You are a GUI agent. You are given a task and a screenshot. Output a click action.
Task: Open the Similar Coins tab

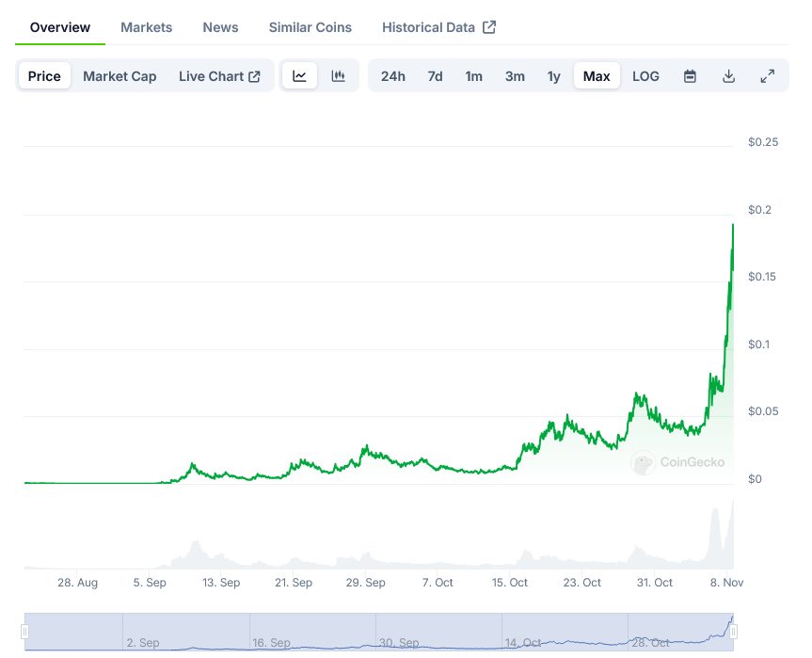pyautogui.click(x=310, y=27)
